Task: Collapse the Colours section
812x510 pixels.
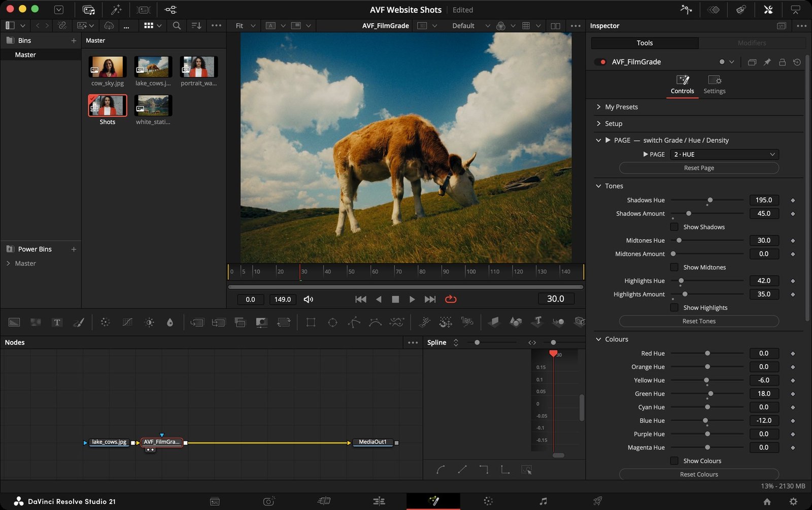Action: 598,339
